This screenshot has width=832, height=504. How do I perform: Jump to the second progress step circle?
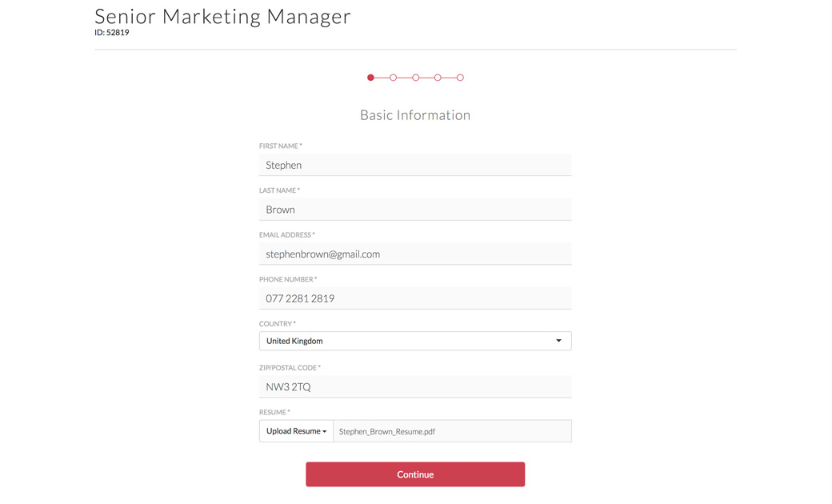point(393,78)
